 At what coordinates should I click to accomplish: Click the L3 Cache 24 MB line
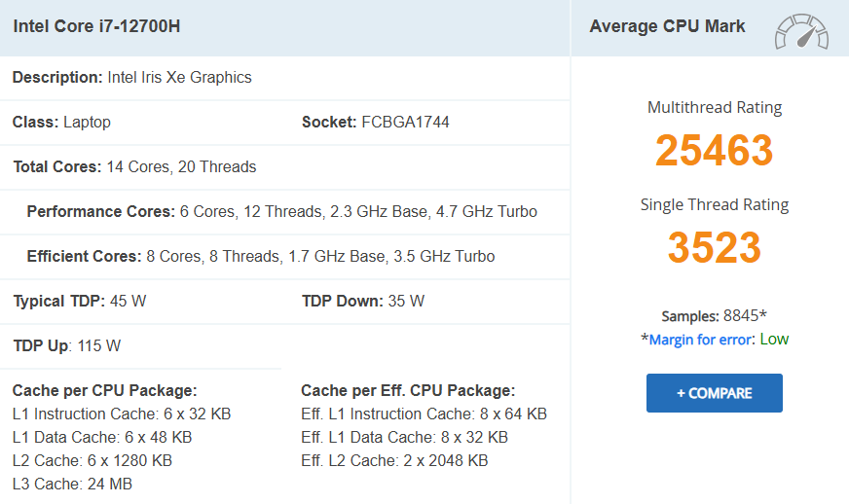pyautogui.click(x=72, y=484)
